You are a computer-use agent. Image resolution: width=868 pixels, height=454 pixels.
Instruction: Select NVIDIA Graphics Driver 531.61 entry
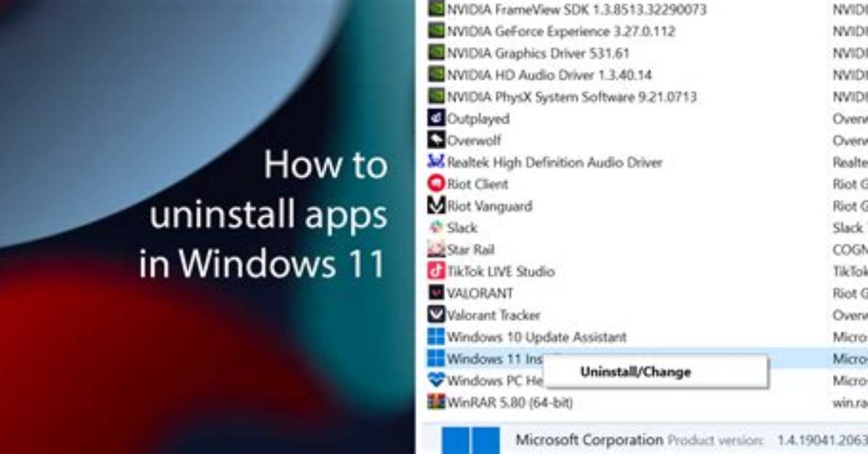click(x=538, y=53)
